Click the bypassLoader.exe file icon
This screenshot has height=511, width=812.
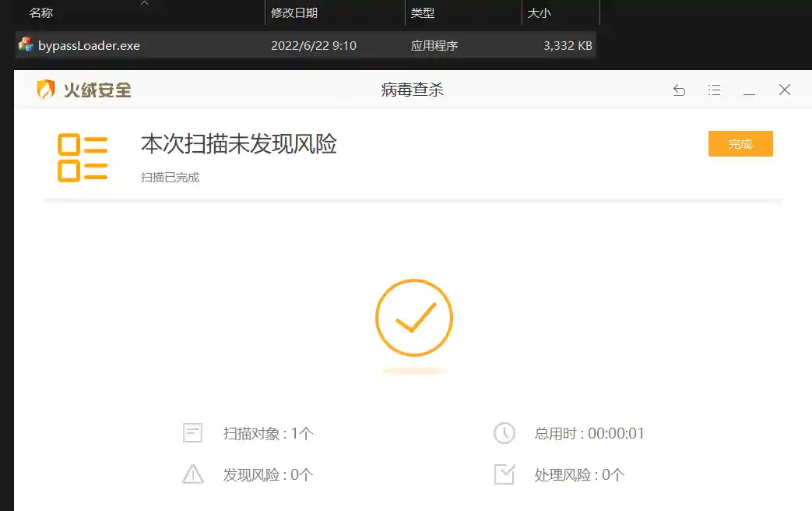(26, 44)
